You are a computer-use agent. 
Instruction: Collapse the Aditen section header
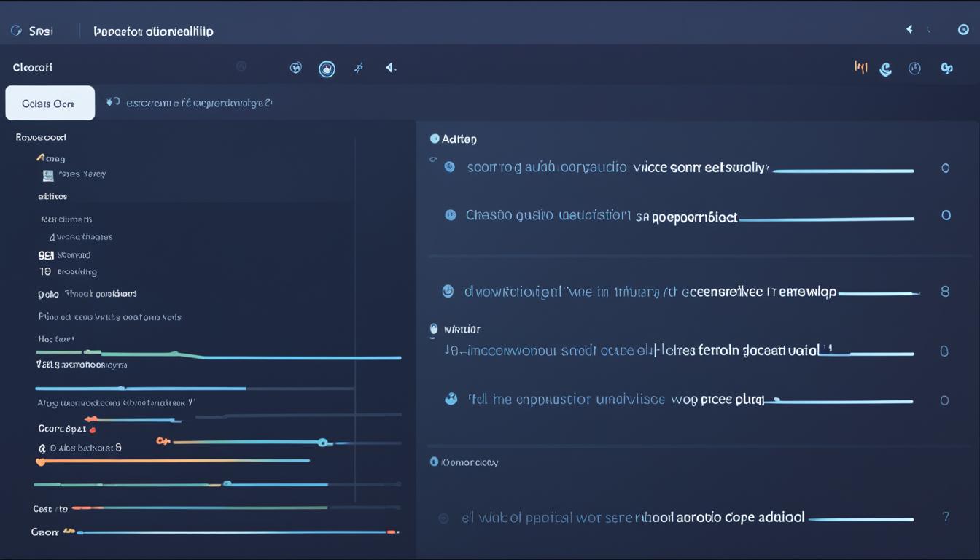435,139
